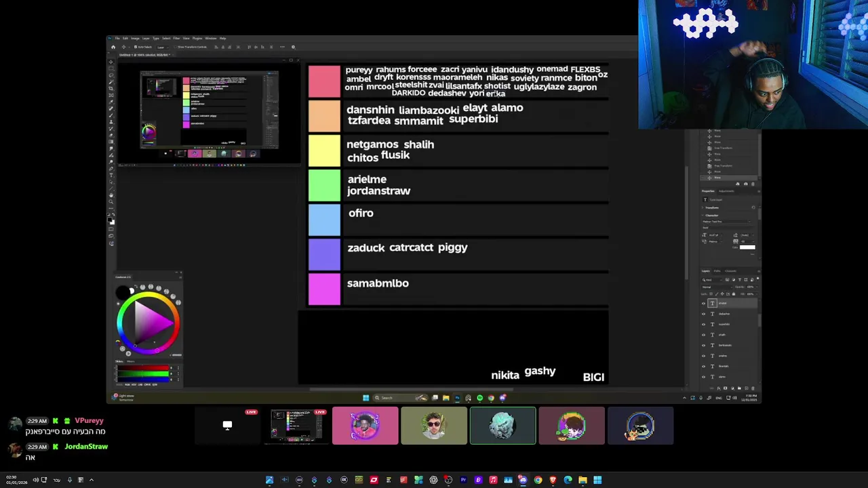Open the Filter menu

[x=176, y=39]
